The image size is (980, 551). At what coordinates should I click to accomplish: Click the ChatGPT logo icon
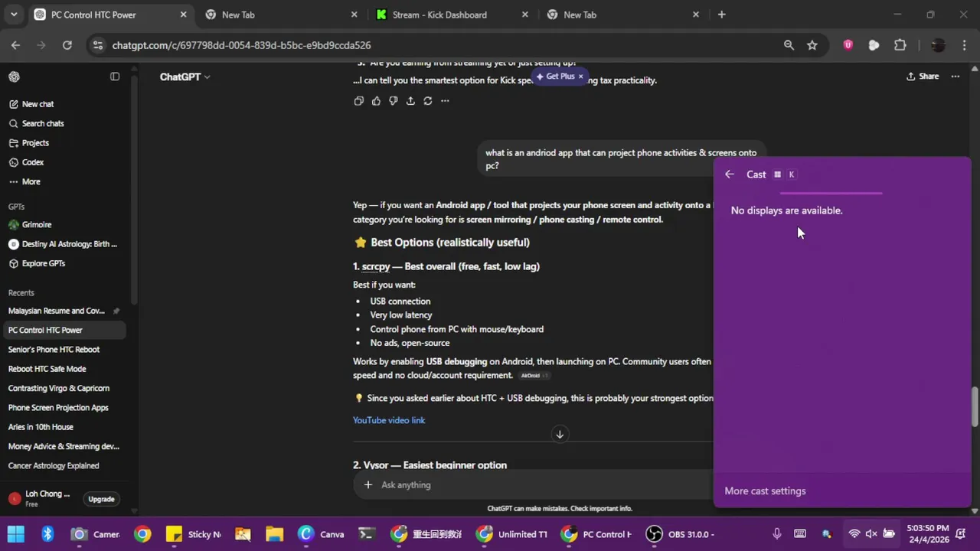click(14, 77)
